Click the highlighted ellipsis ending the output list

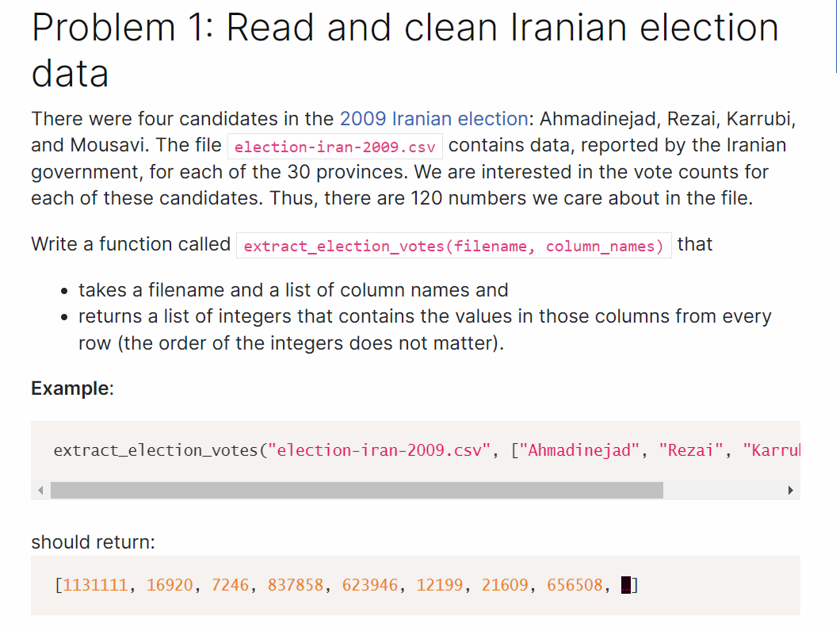pyautogui.click(x=626, y=585)
